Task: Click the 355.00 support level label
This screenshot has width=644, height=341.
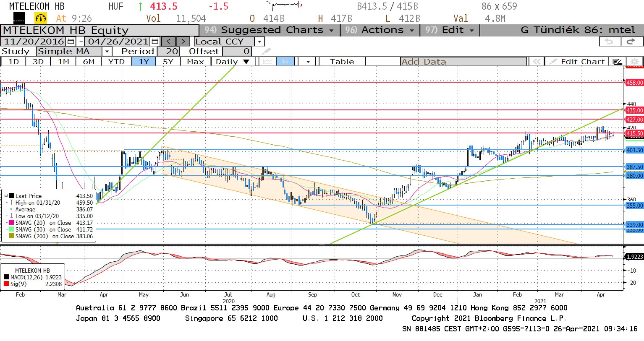Action: coord(634,206)
